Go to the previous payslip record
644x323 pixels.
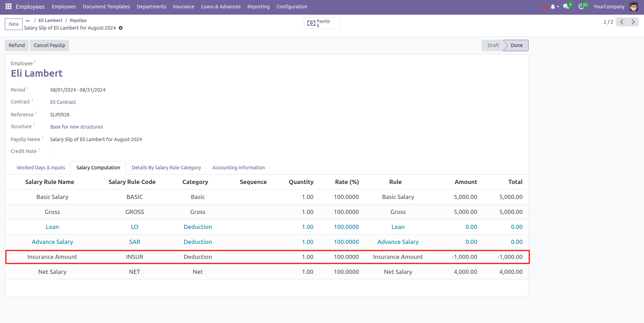tap(622, 22)
